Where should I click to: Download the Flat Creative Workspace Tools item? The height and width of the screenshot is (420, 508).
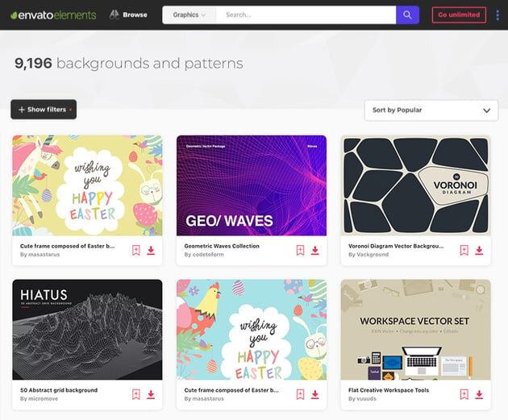[x=479, y=394]
